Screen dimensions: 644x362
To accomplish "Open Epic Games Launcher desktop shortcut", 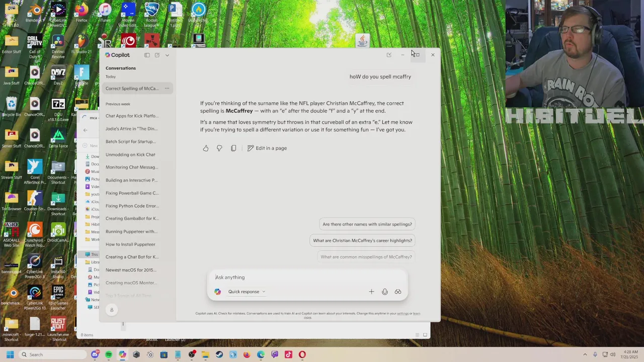I will coord(58,297).
